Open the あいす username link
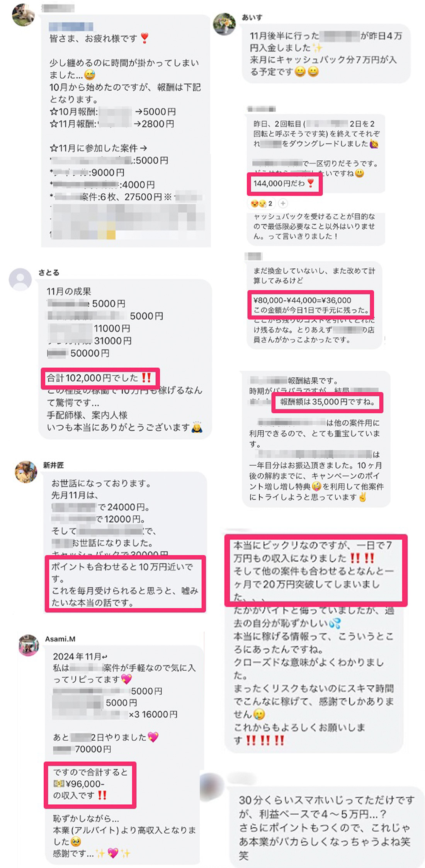Image resolution: width=425 pixels, height=868 pixels. click(252, 17)
